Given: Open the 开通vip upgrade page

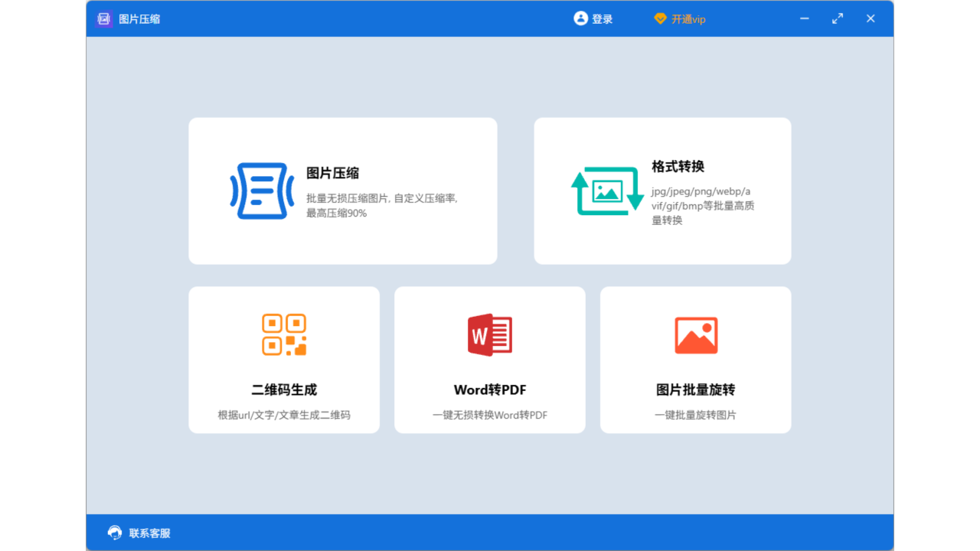Looking at the screenshot, I should 688,18.
